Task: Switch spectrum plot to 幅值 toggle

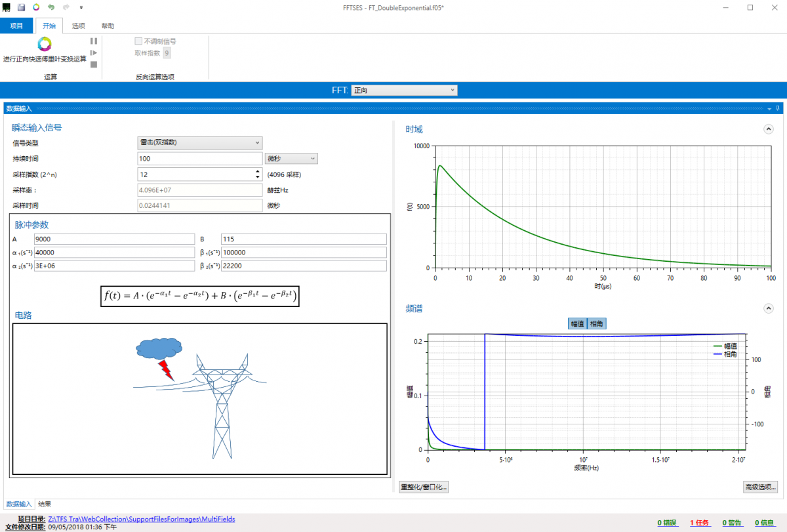Action: (x=577, y=323)
